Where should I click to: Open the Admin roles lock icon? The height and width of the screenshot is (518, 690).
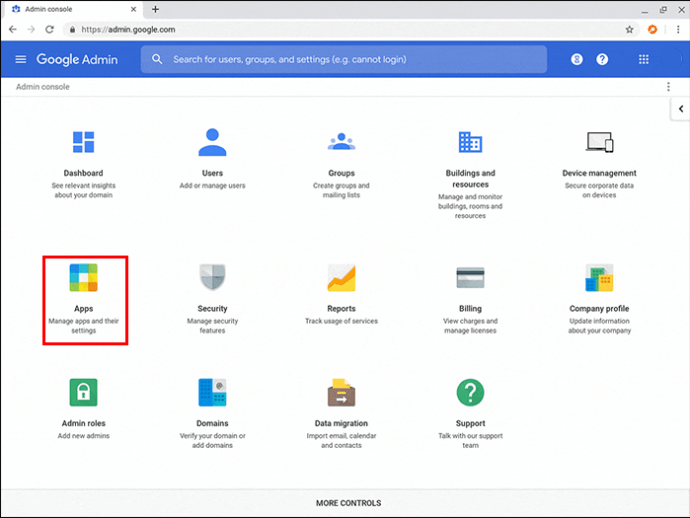(83, 392)
